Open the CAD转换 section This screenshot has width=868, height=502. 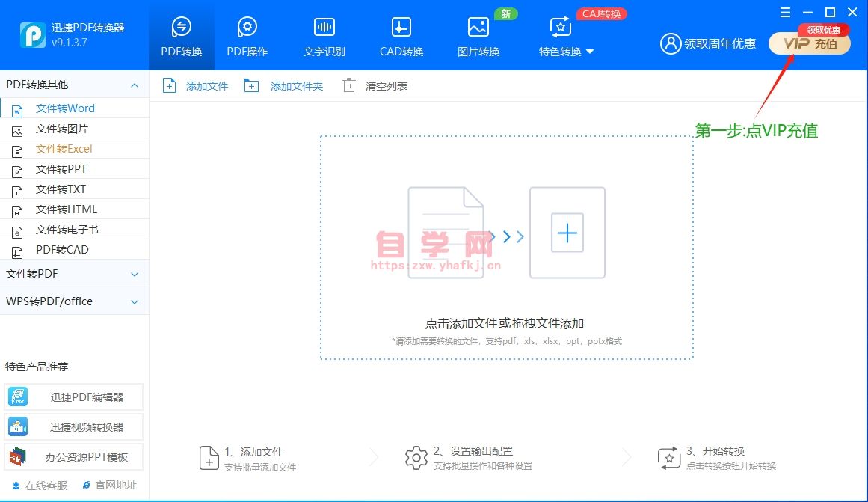coord(401,37)
